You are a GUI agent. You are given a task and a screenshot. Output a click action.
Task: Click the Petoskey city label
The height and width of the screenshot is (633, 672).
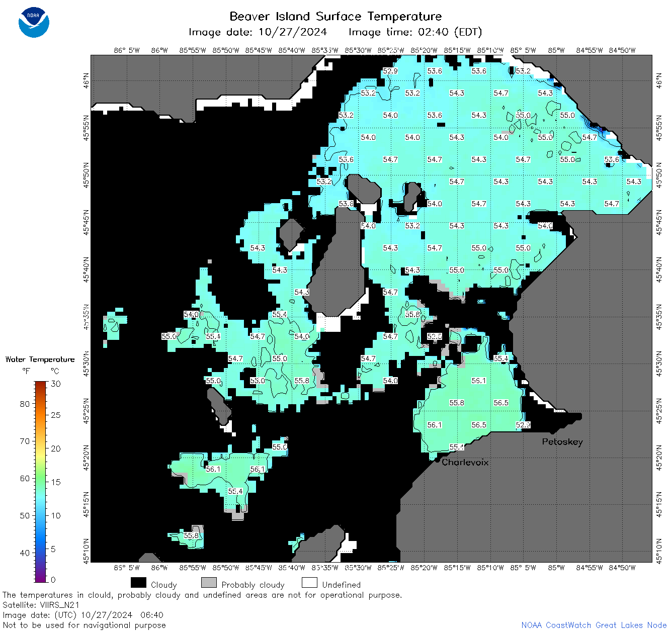[562, 442]
